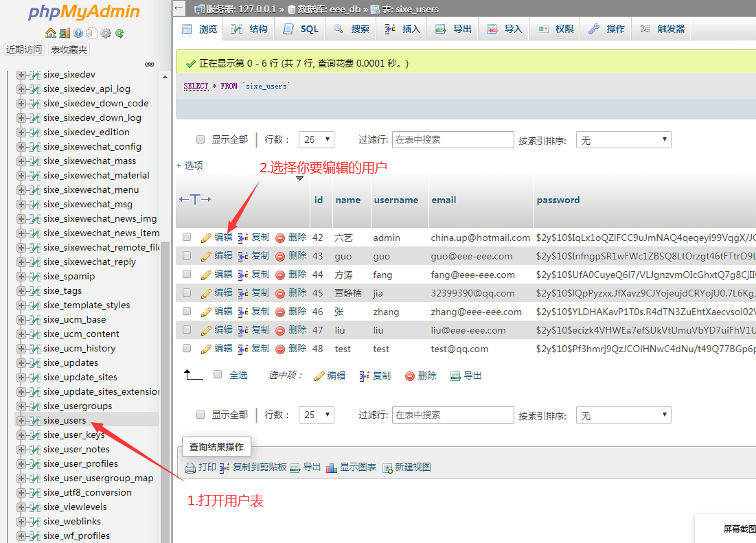Switch to the SQL tab

click(x=301, y=29)
